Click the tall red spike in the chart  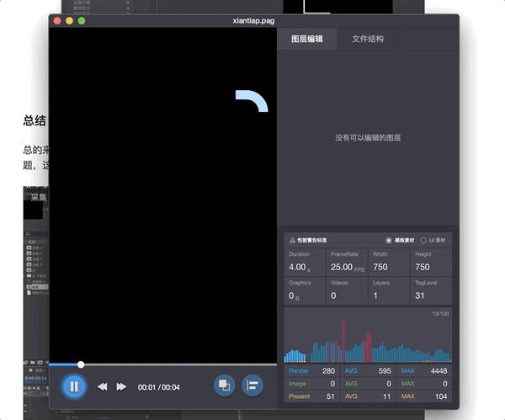tap(343, 338)
